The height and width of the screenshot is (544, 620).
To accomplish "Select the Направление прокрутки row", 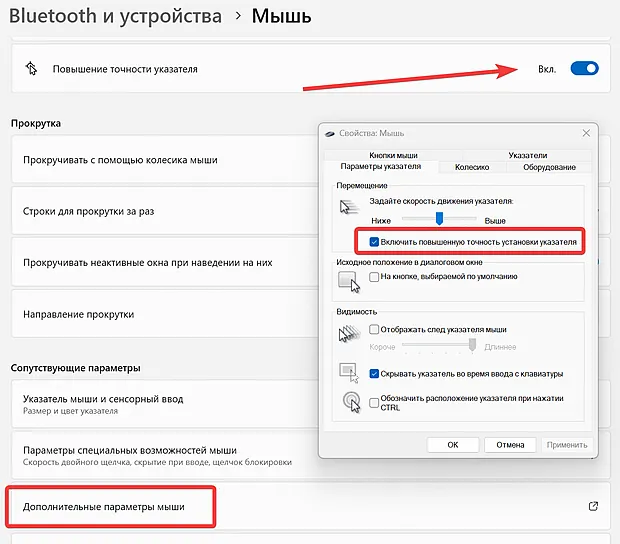I will pos(164,314).
